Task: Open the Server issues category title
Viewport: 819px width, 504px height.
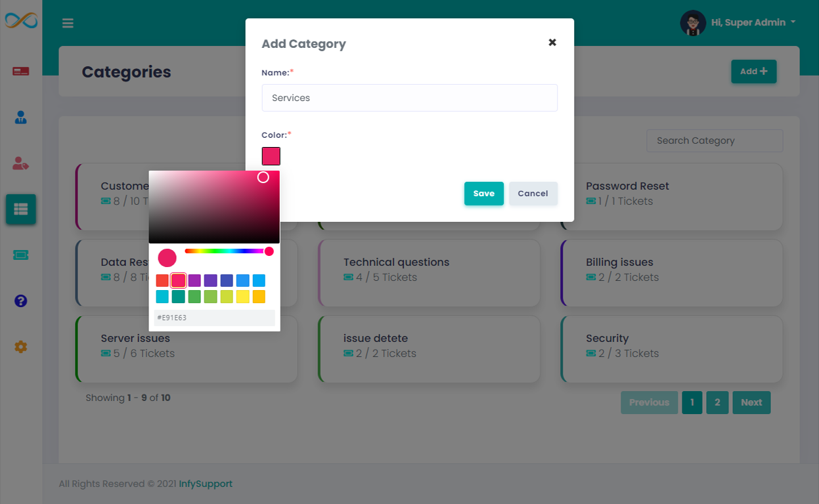Action: click(135, 339)
